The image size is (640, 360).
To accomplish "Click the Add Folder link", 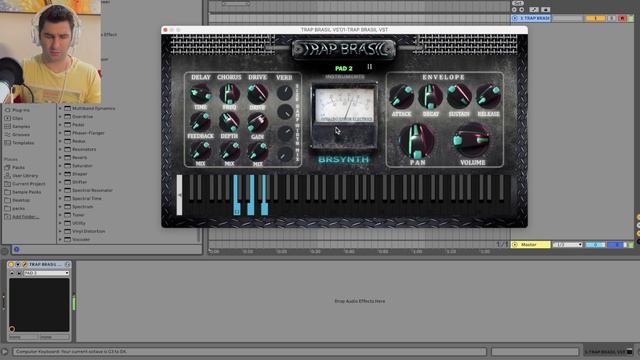I will point(25,217).
